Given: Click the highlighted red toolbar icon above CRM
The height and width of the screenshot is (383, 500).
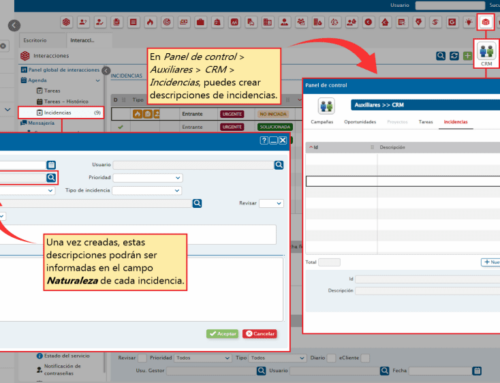Looking at the screenshot, I should [485, 22].
